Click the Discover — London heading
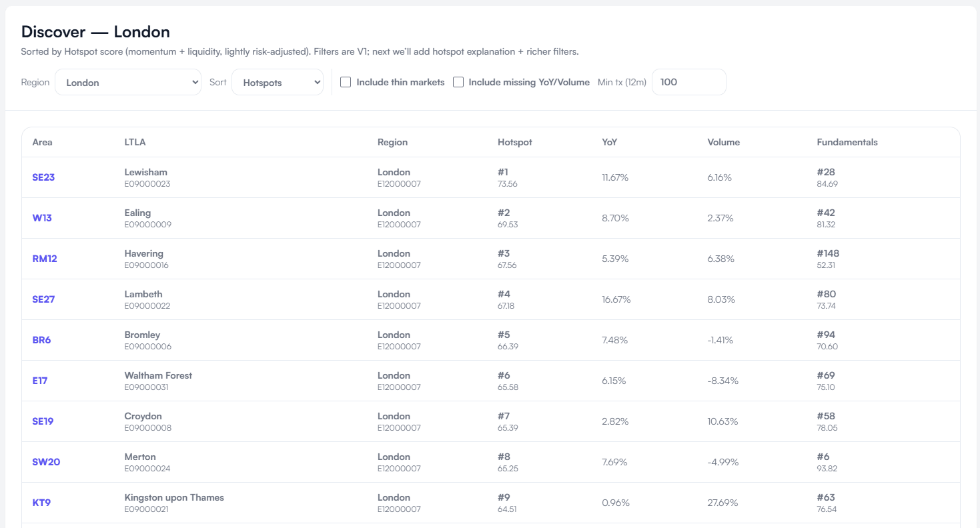The image size is (980, 528). tap(95, 31)
